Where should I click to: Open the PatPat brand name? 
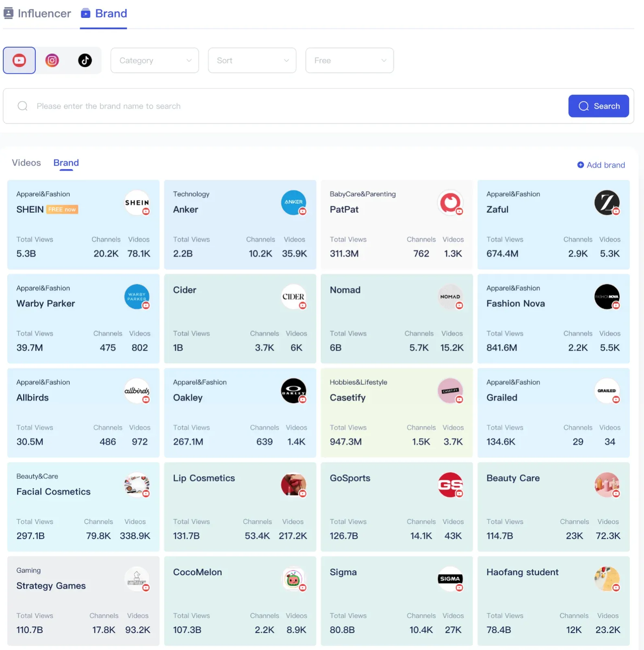(344, 209)
